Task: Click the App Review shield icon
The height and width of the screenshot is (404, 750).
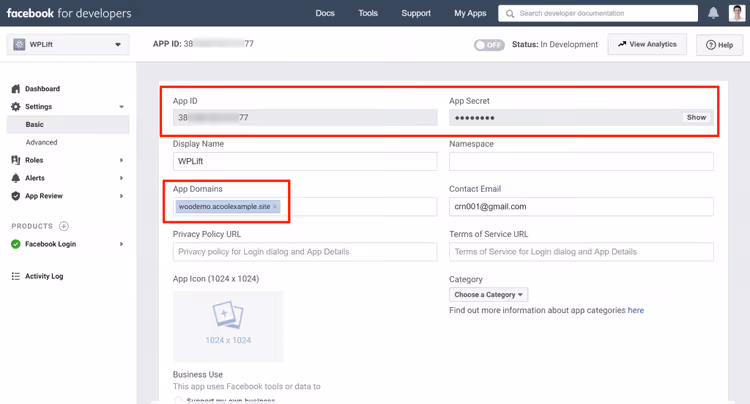Action: [16, 196]
